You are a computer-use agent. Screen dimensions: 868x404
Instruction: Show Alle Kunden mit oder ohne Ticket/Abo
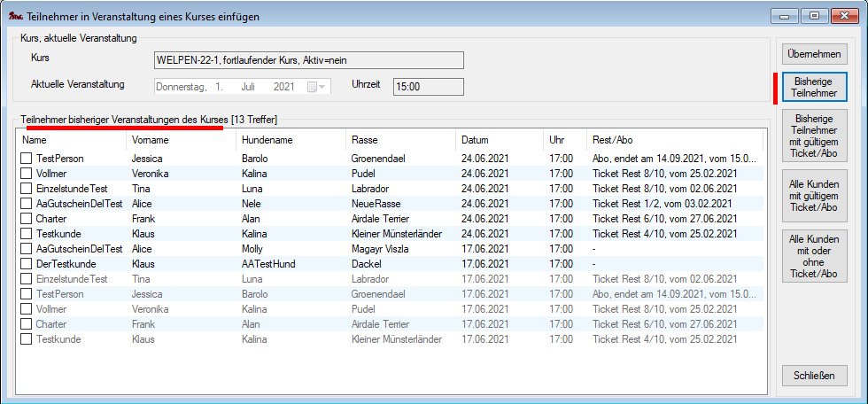click(x=814, y=255)
